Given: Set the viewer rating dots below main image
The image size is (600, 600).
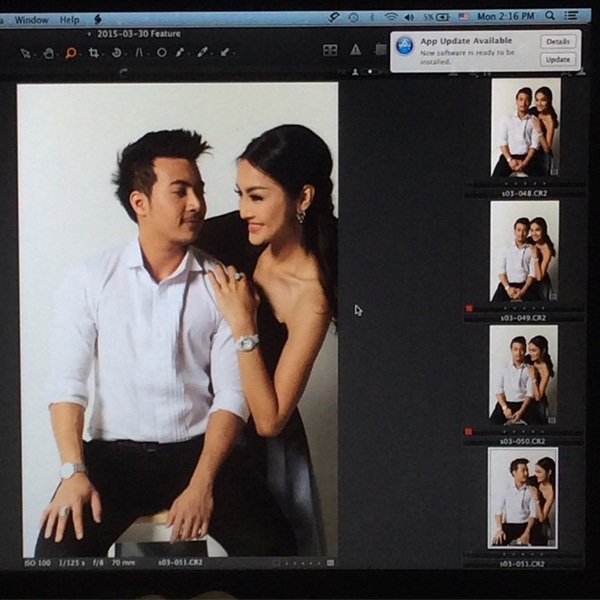Looking at the screenshot, I should pos(303,563).
